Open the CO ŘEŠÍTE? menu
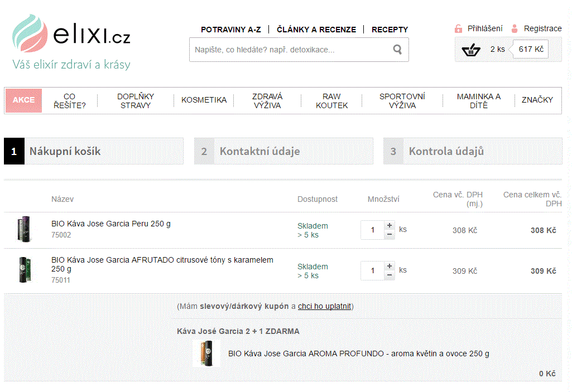This screenshot has width=572, height=392. (69, 101)
